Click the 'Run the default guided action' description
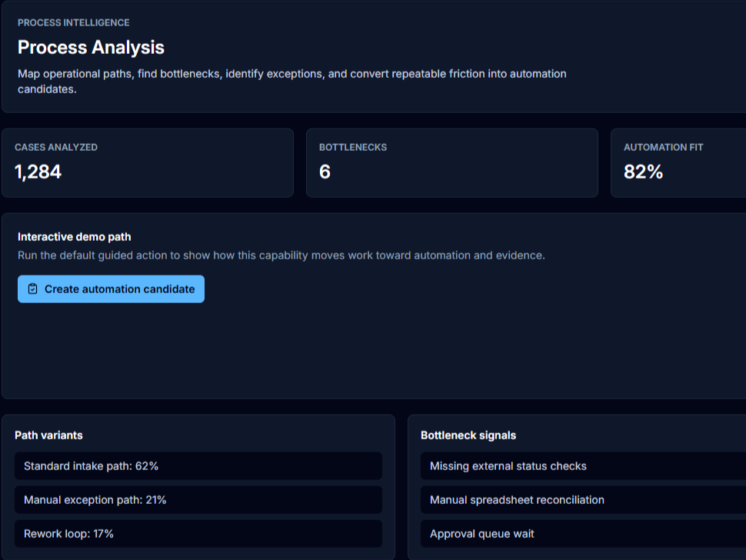 (x=281, y=255)
